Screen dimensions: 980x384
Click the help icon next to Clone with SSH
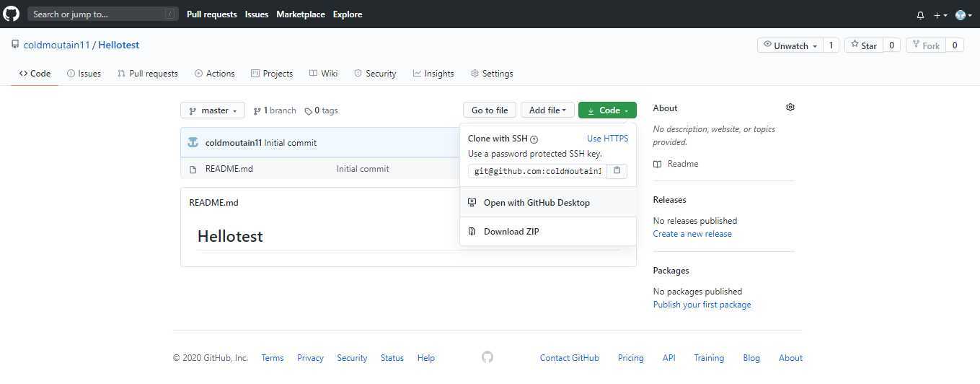534,139
